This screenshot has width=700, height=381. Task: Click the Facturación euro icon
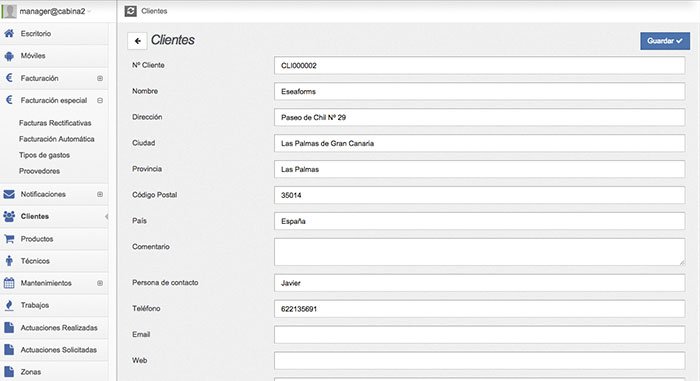9,78
